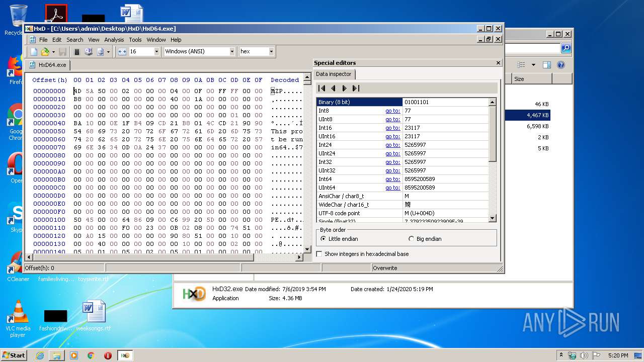Go to previous byte in Data inspector
Screen dimensions: 644x362
point(333,88)
